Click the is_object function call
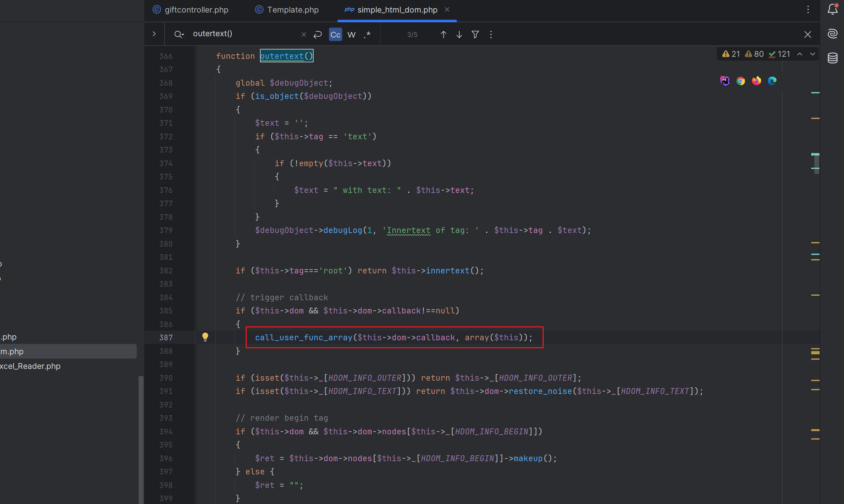The height and width of the screenshot is (504, 844). [277, 96]
